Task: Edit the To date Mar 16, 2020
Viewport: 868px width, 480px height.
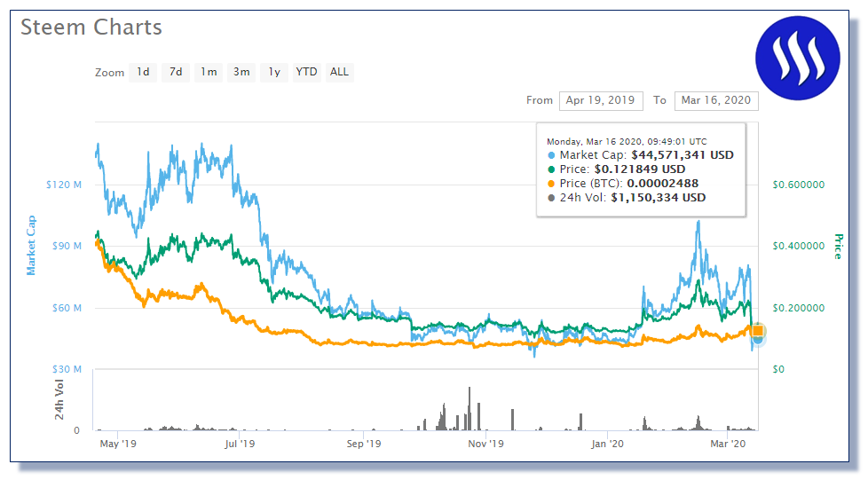Action: pos(715,101)
